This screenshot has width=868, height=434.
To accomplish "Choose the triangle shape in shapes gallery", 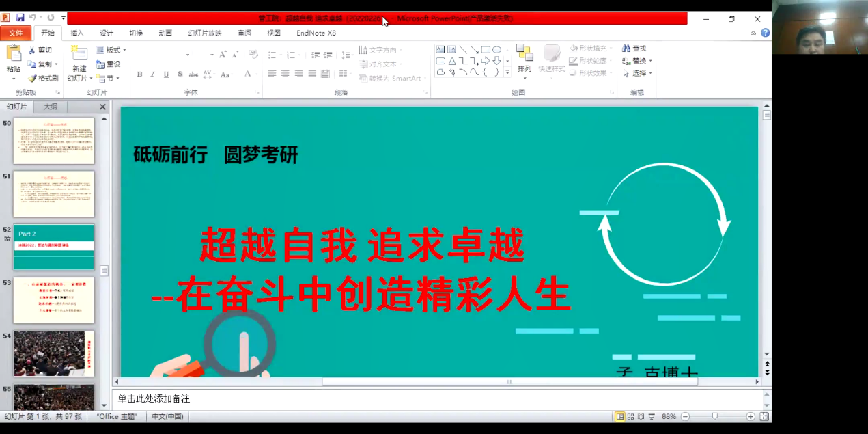I will click(451, 61).
